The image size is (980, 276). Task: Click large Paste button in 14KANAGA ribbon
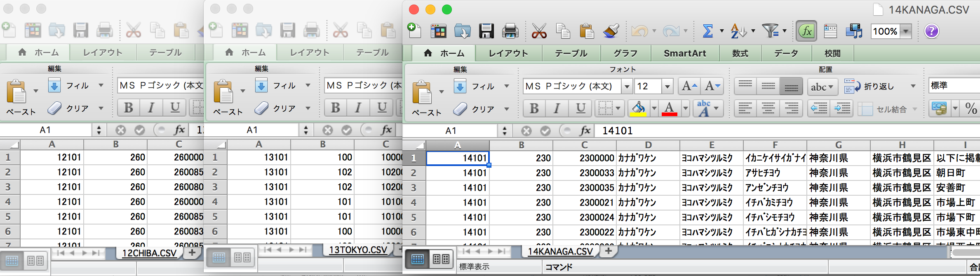[x=422, y=92]
